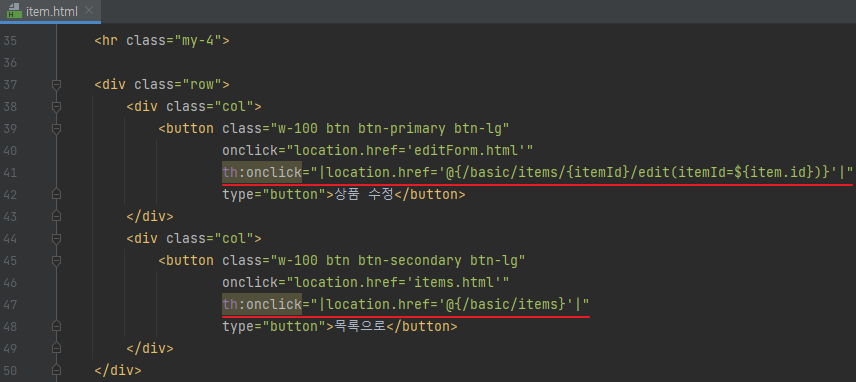Select line number 35 in the gutter
The image size is (856, 382).
click(10, 41)
